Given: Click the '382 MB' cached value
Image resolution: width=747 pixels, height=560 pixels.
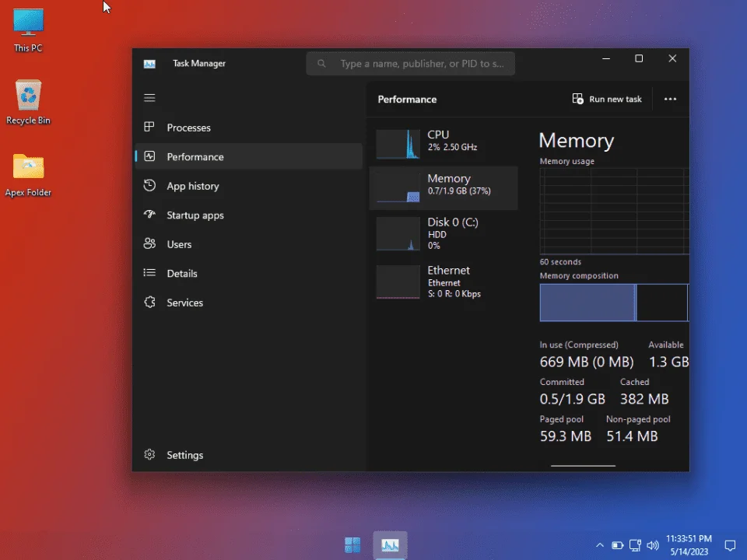Looking at the screenshot, I should pos(644,399).
